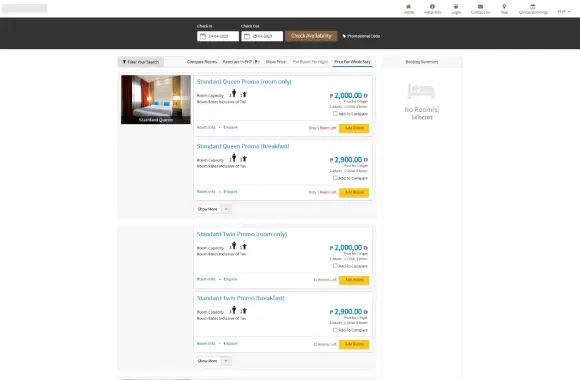Check Add To Compare for Twin room only
This screenshot has width=580, height=380.
pyautogui.click(x=335, y=266)
